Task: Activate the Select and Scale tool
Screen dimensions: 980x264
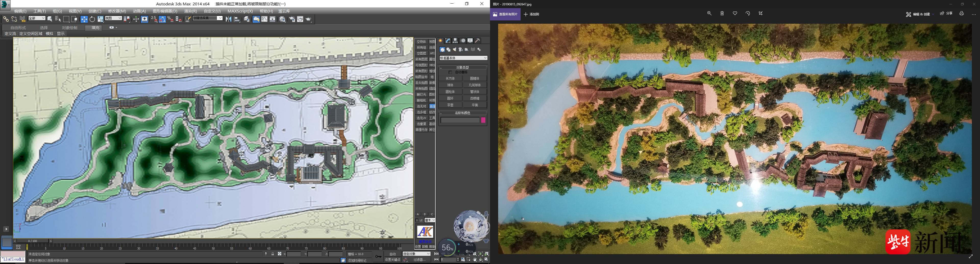Action: coord(101,19)
